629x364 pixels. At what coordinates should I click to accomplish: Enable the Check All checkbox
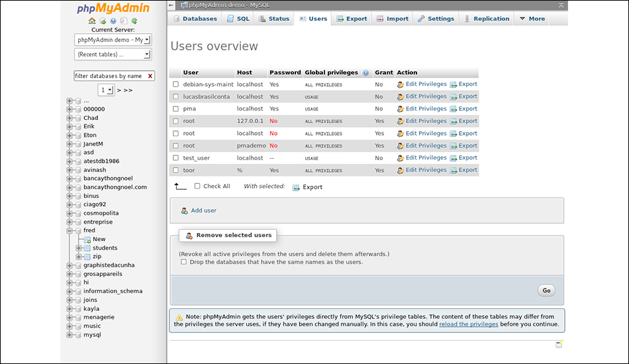tap(197, 186)
